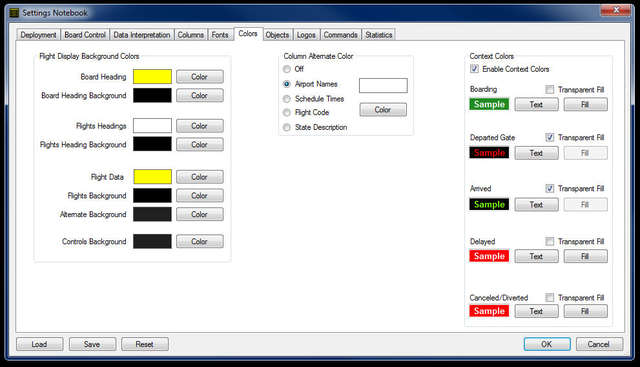The image size is (640, 367).
Task: Click Text button for Boarding
Action: pos(536,105)
